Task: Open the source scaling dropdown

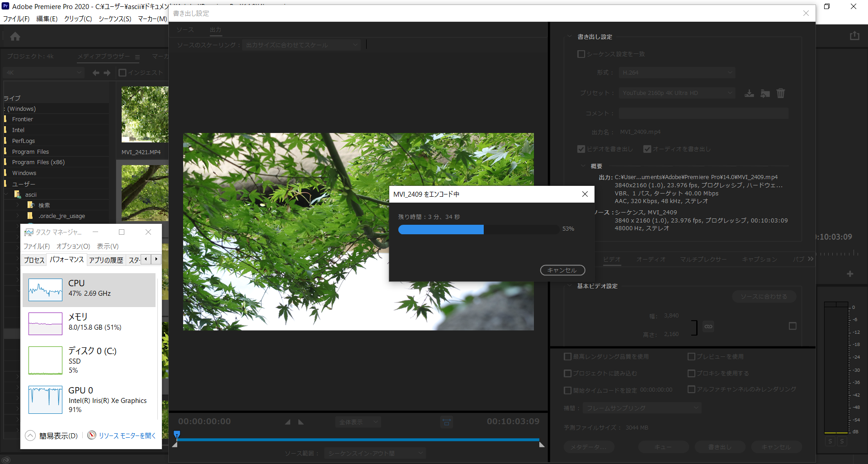Action: pos(302,45)
